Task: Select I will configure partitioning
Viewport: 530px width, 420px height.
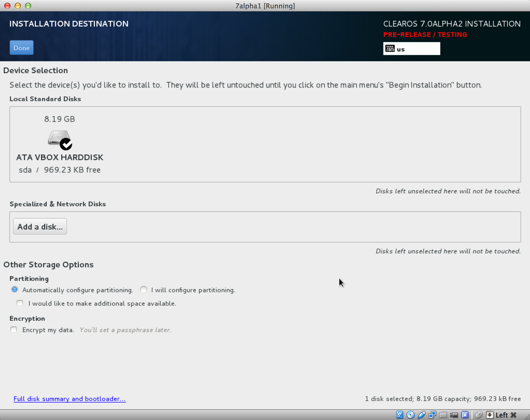Action: click(144, 290)
